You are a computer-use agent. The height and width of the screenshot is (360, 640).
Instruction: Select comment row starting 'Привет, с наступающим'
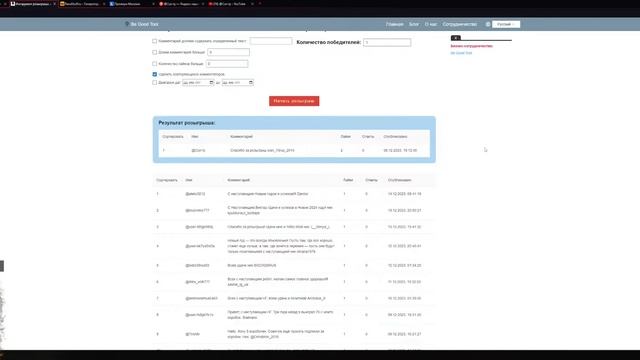pos(294,315)
